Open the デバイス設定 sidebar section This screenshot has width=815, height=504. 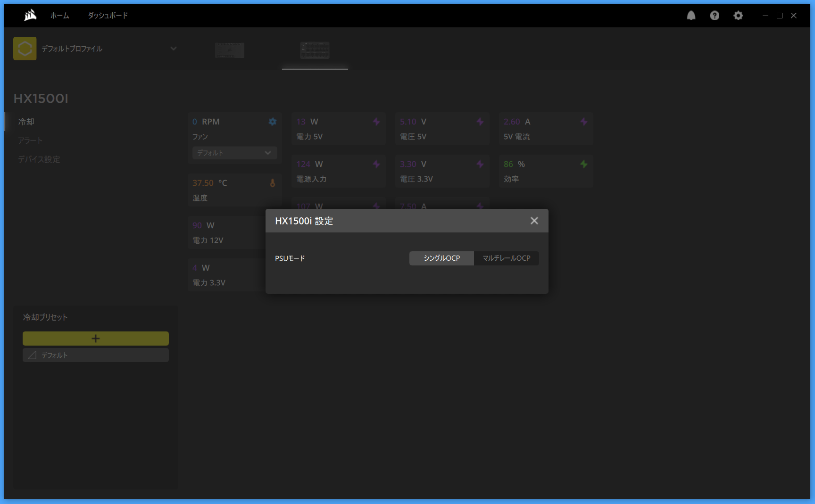[39, 159]
